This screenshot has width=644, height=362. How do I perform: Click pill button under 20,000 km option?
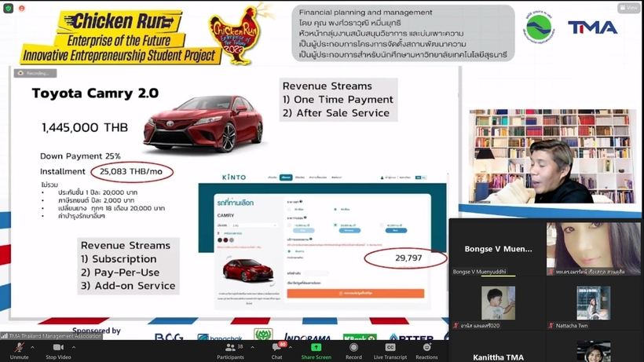pyautogui.click(x=349, y=231)
